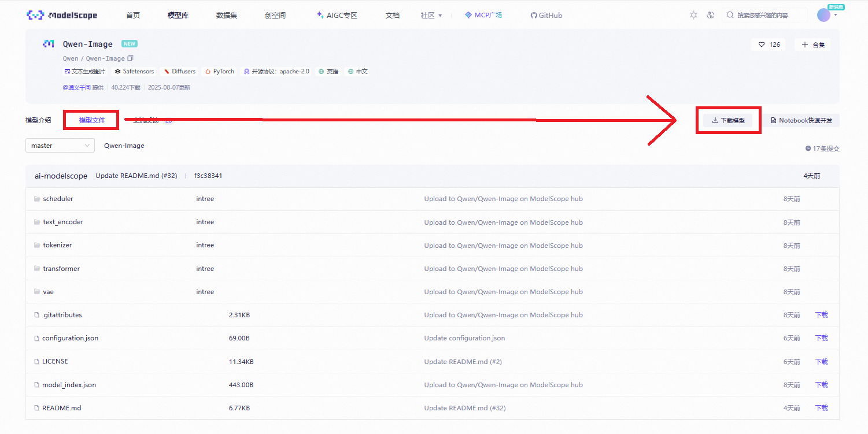Open the transformer folder

[61, 269]
